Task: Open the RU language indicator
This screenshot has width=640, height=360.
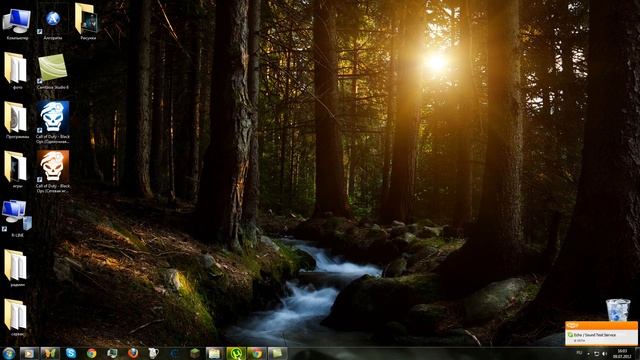Action: pyautogui.click(x=579, y=353)
